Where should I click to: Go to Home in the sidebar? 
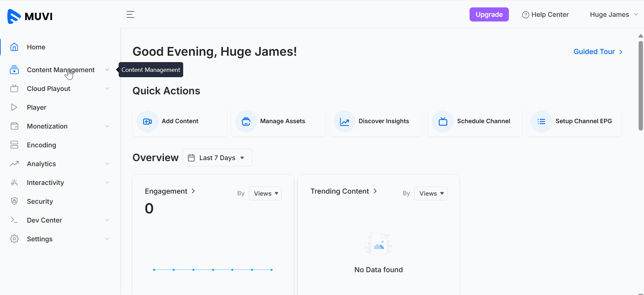pyautogui.click(x=36, y=47)
